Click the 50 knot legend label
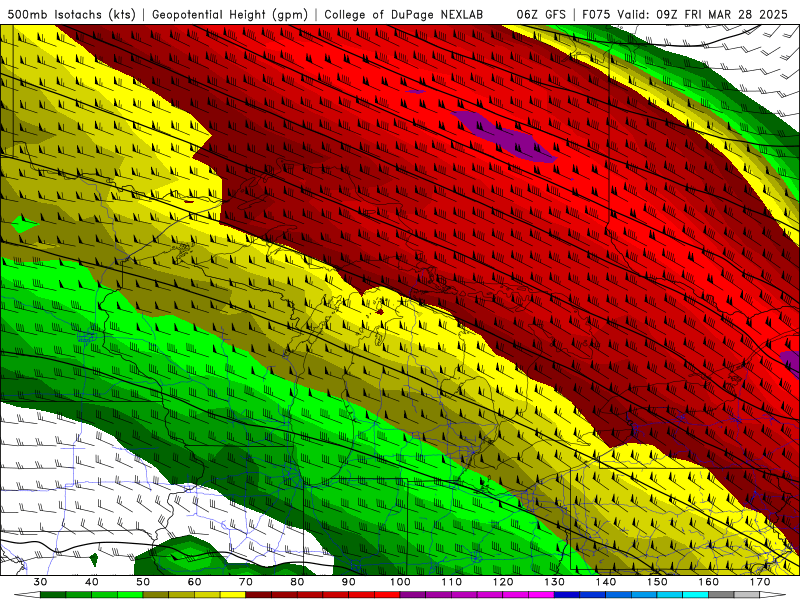 coord(143,582)
